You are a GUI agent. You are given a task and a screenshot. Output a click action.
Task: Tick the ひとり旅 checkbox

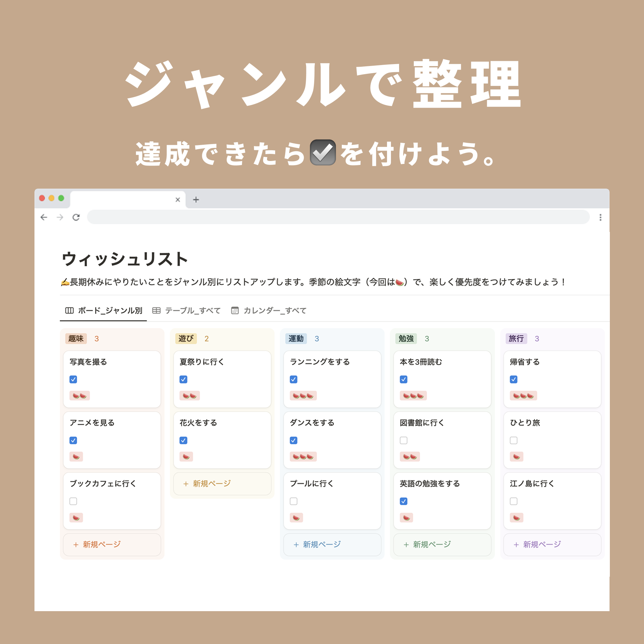point(514,440)
